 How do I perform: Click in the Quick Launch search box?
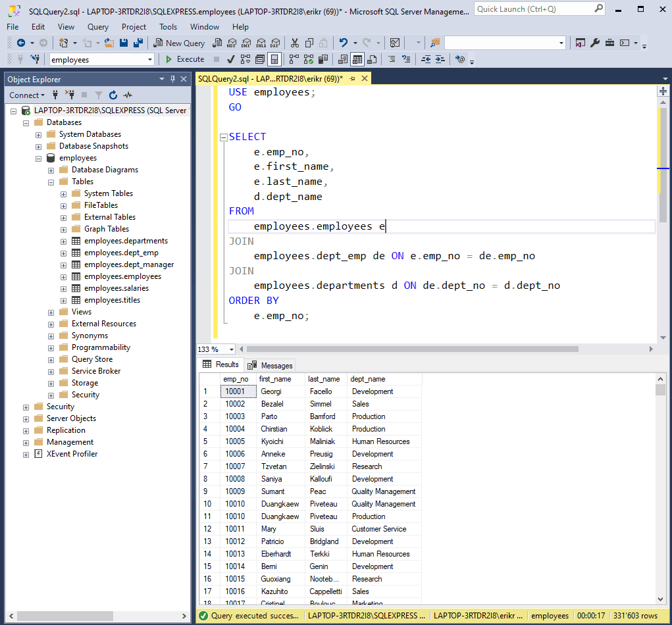click(539, 9)
